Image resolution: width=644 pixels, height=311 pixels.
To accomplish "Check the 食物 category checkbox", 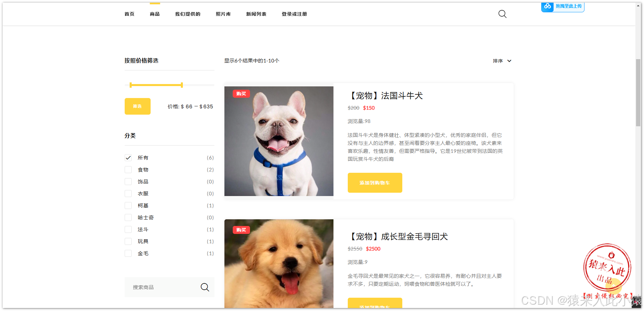I will point(128,169).
